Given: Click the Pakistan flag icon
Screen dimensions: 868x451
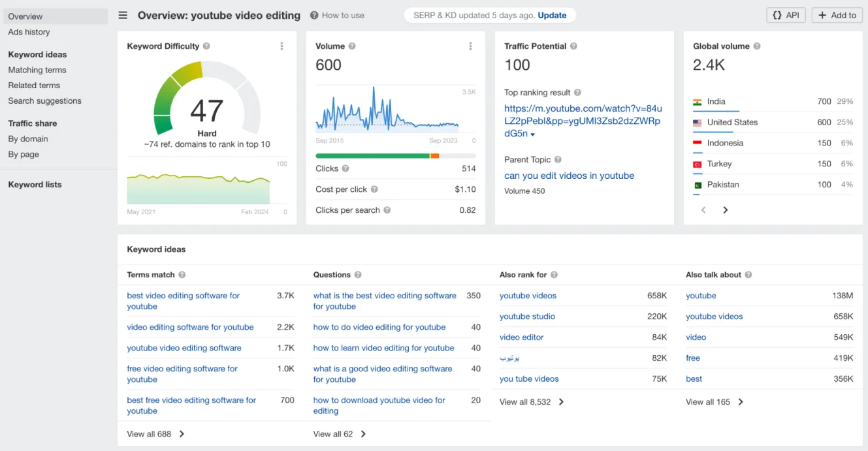Looking at the screenshot, I should coord(698,185).
